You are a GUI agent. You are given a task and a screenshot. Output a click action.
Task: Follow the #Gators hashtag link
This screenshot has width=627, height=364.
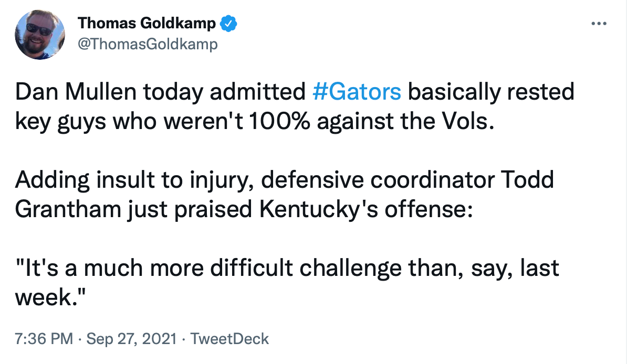pos(357,92)
